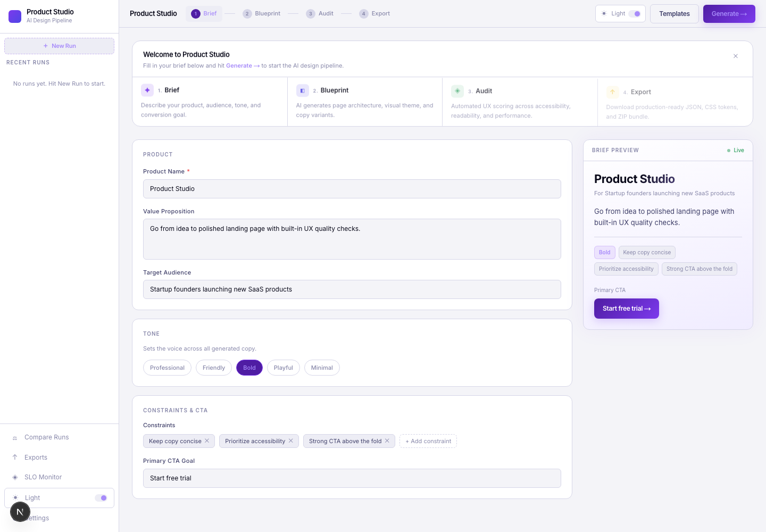
Task: Click the Export arrow icon in welcome card
Action: (x=613, y=92)
